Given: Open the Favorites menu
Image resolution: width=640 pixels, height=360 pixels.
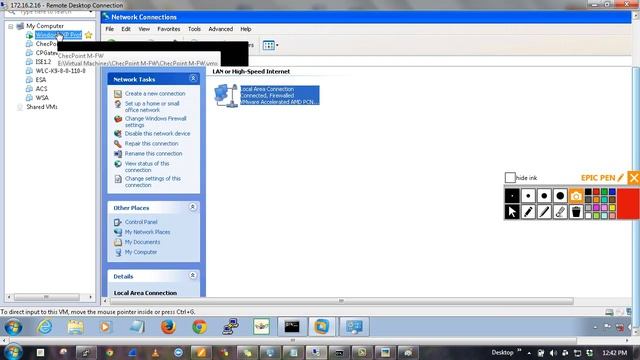Looking at the screenshot, I should click(x=169, y=29).
